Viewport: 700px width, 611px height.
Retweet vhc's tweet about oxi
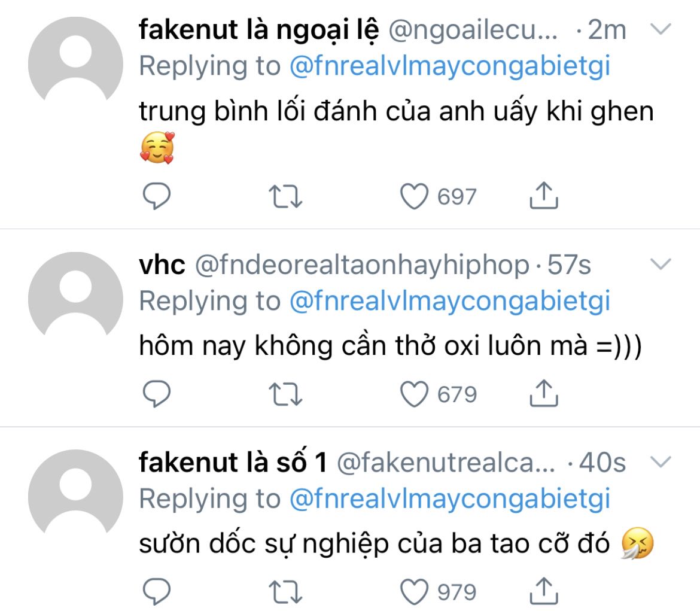[285, 394]
